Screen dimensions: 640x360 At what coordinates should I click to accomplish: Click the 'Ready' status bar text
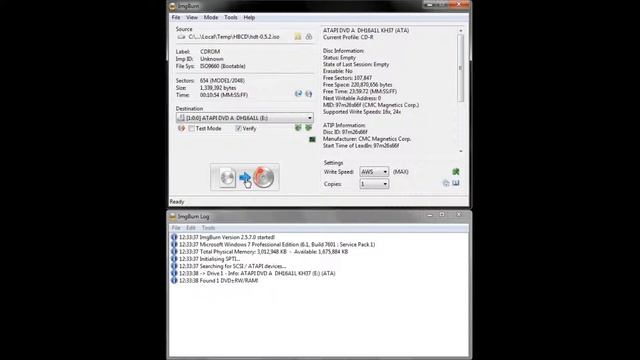click(x=177, y=202)
